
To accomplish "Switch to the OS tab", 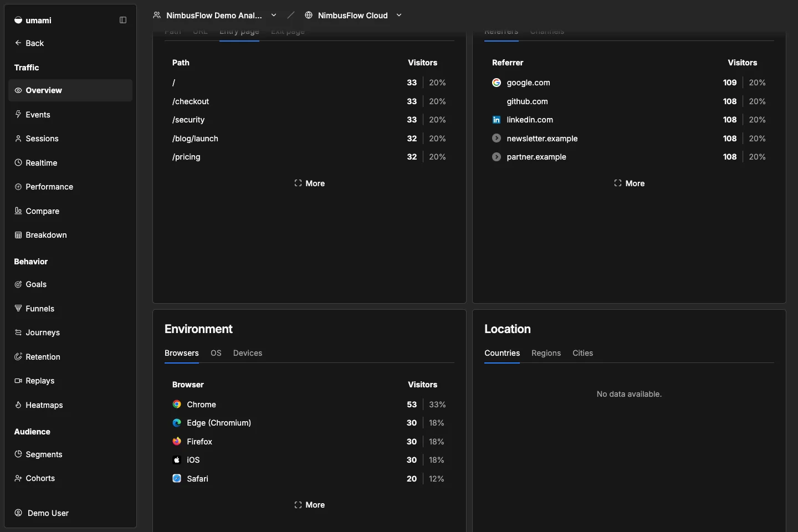I will point(216,353).
